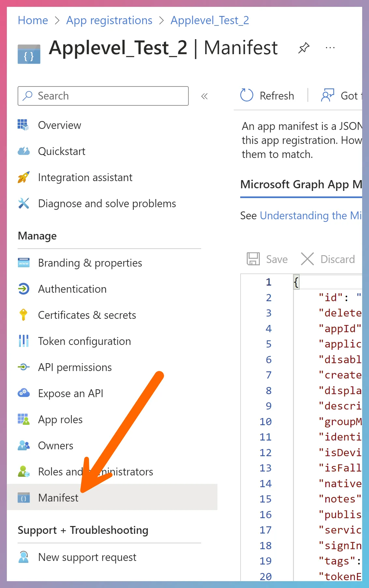Click the New support request person icon
Image resolution: width=369 pixels, height=588 pixels.
(x=23, y=557)
